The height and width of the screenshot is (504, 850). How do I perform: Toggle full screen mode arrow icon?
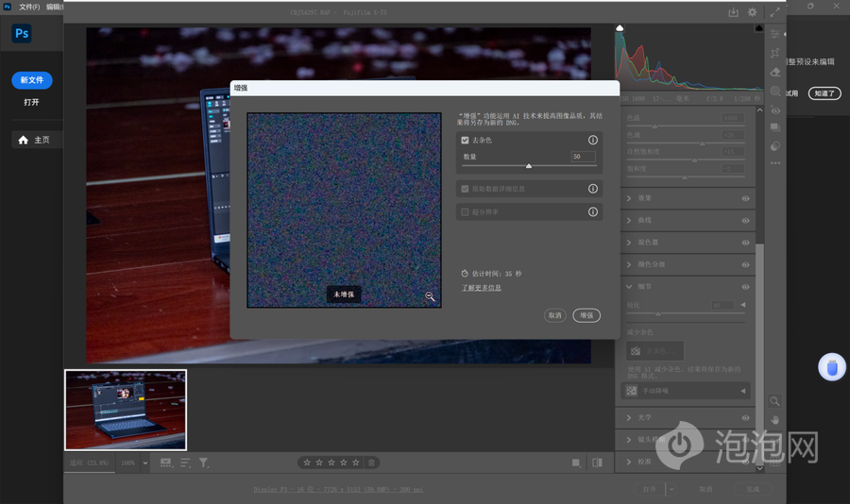(775, 13)
